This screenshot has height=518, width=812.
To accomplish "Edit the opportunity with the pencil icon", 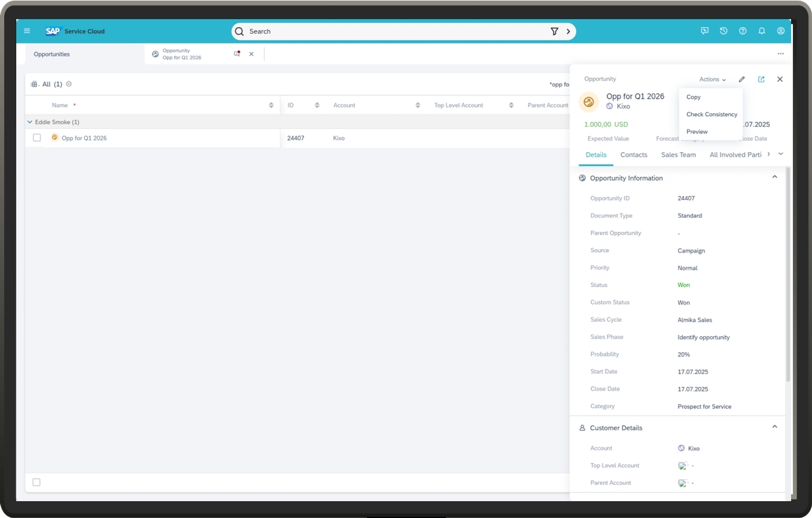I will tap(742, 80).
